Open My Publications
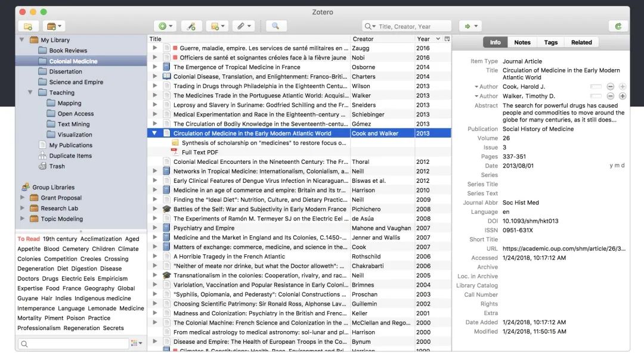This screenshot has width=644, height=361. coord(70,145)
